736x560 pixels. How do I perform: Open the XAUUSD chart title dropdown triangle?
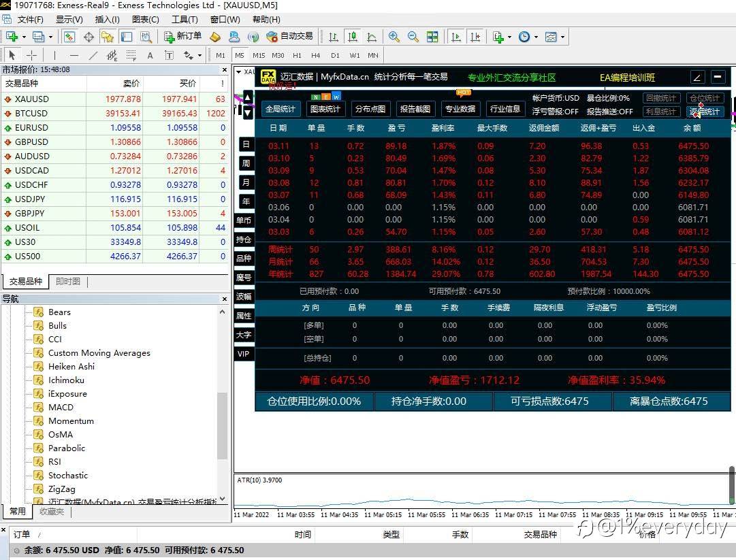coord(238,71)
